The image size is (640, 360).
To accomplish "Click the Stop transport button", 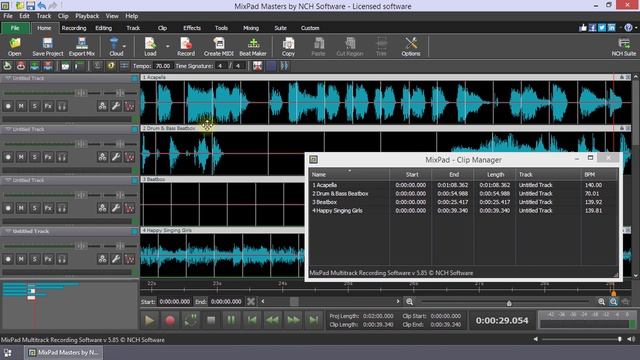I will pos(211,320).
